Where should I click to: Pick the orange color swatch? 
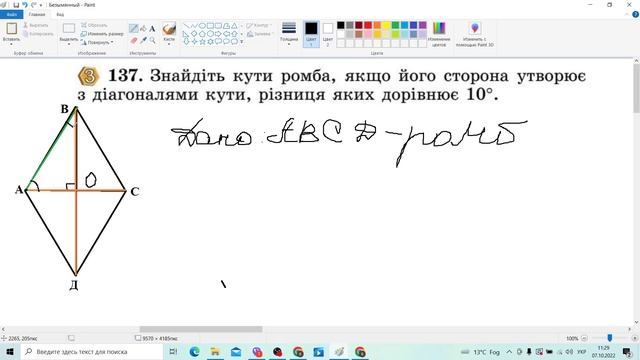click(x=377, y=25)
